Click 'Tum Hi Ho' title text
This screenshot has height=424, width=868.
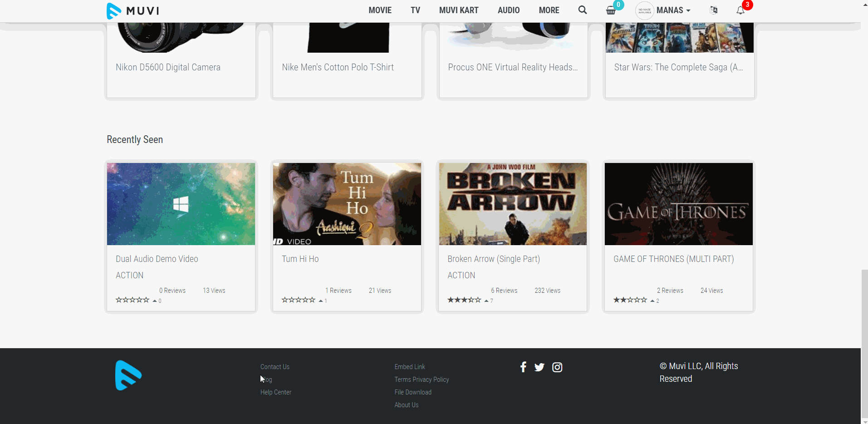pos(300,259)
